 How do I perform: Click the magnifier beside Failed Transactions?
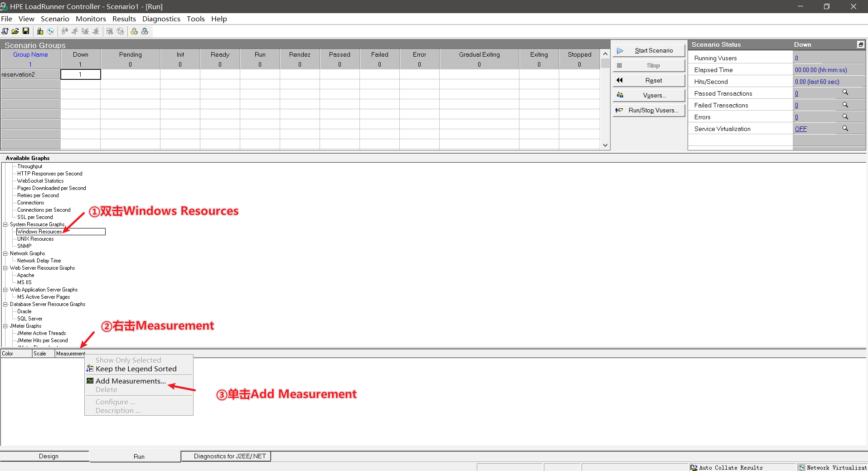point(845,105)
